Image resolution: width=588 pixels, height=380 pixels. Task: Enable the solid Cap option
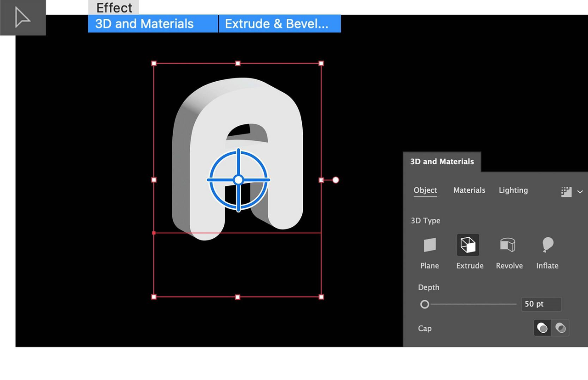542,328
